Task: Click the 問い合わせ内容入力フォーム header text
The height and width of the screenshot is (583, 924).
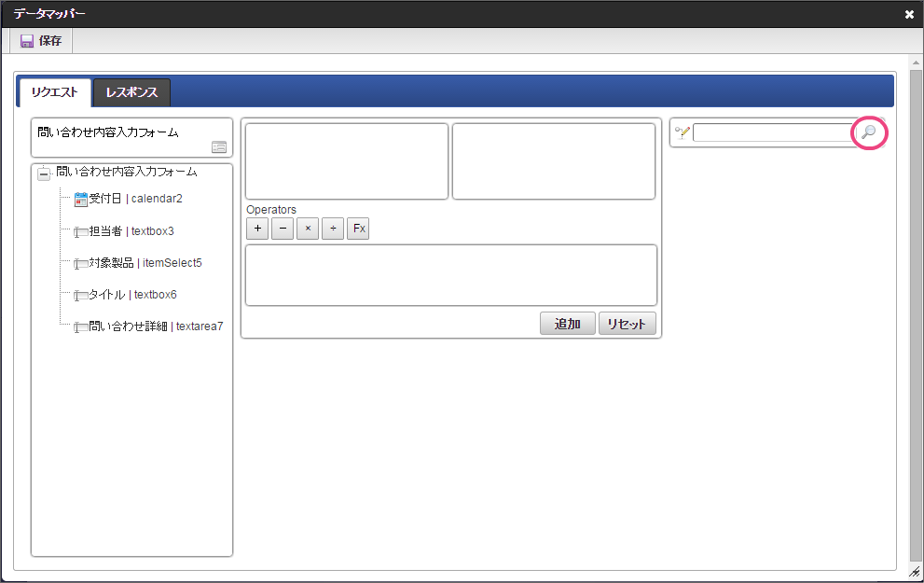Action: coord(108,132)
